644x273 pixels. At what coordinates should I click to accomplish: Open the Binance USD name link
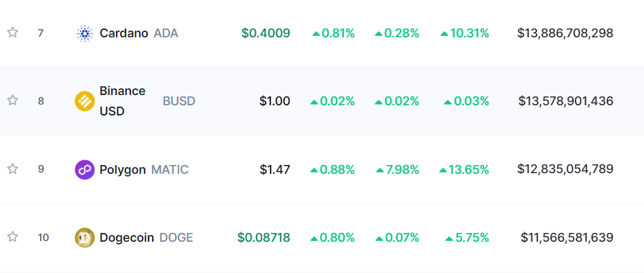(x=122, y=101)
